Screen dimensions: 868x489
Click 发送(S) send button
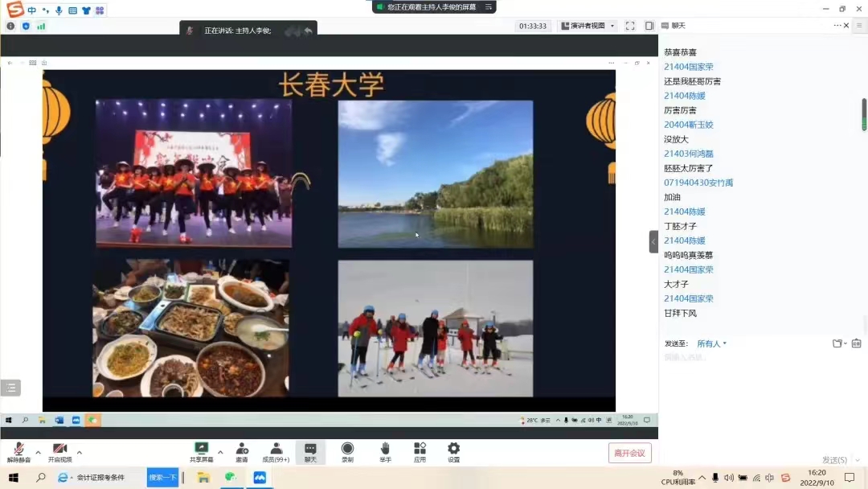834,460
